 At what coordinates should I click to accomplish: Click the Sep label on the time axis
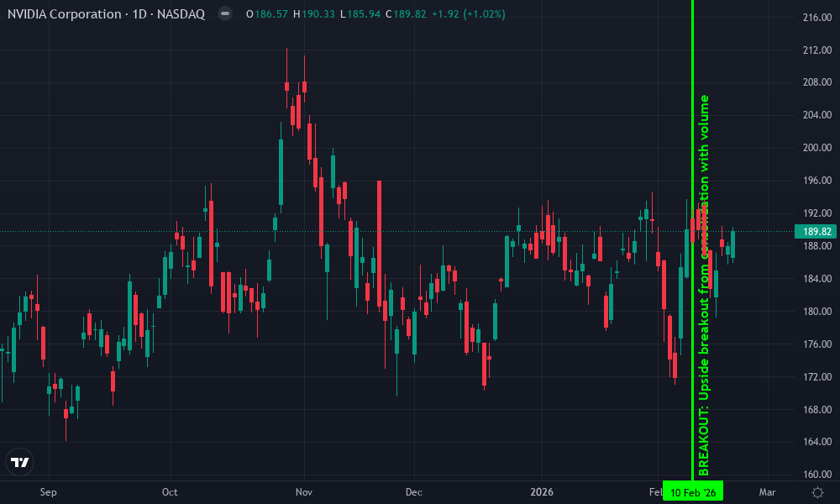(48, 492)
